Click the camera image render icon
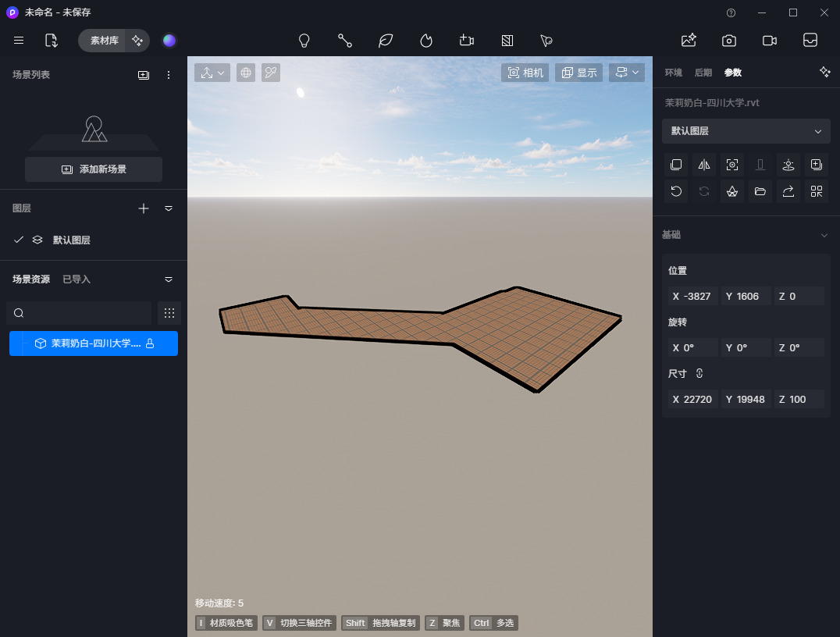This screenshot has height=637, width=840. click(728, 41)
